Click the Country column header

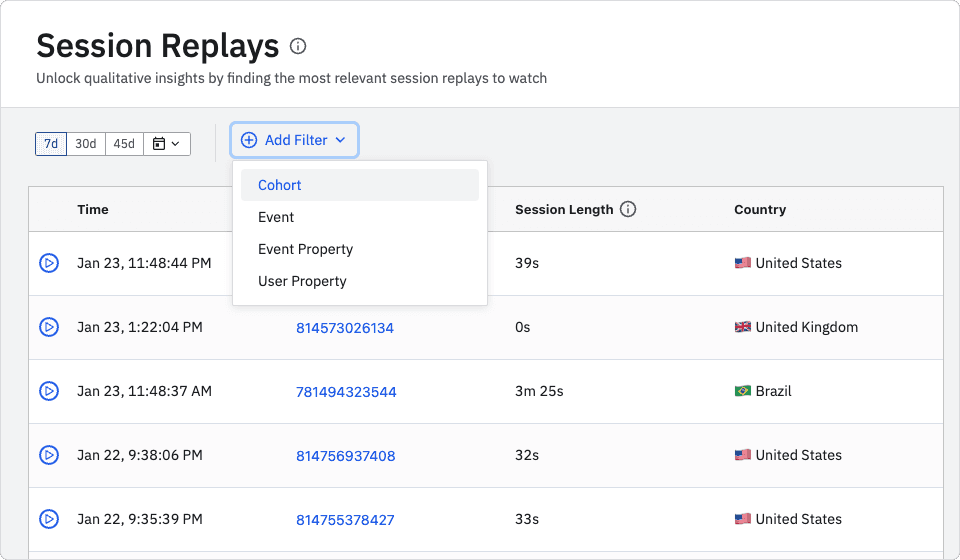point(760,210)
